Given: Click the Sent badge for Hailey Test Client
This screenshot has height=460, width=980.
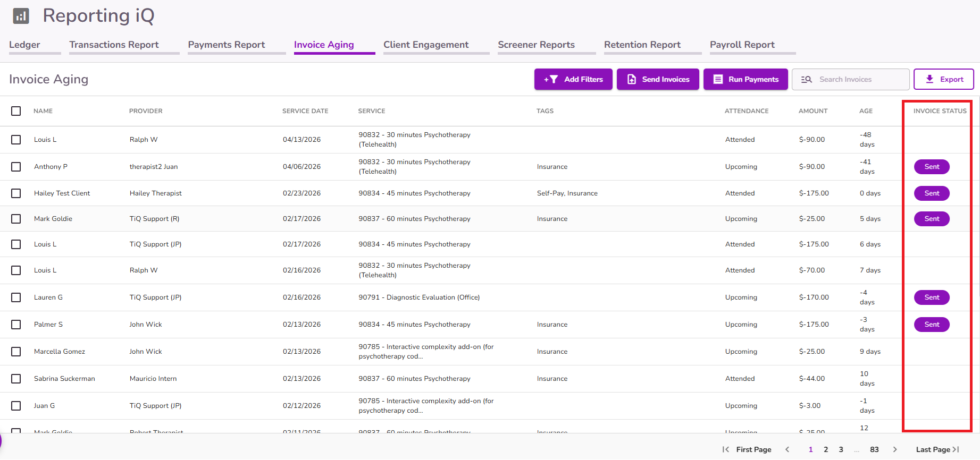Looking at the screenshot, I should pos(932,193).
